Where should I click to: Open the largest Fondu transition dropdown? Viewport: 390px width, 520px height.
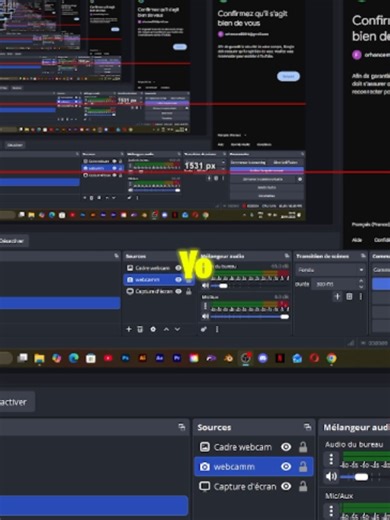tap(330, 270)
